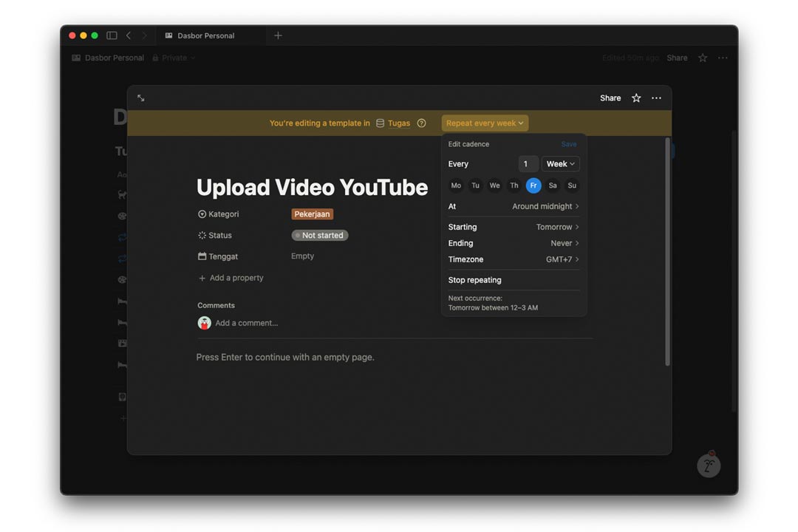Click the Pekerjaan category tag
798x532 pixels.
coord(312,214)
